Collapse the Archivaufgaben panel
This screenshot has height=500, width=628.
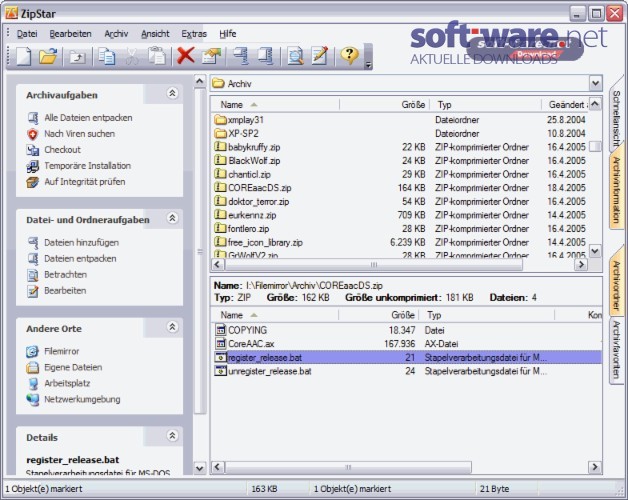172,93
